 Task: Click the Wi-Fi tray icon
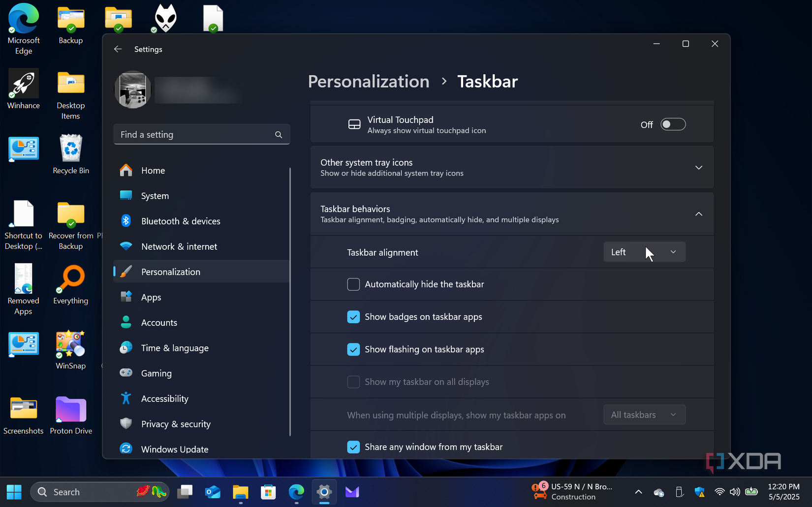pos(719,492)
